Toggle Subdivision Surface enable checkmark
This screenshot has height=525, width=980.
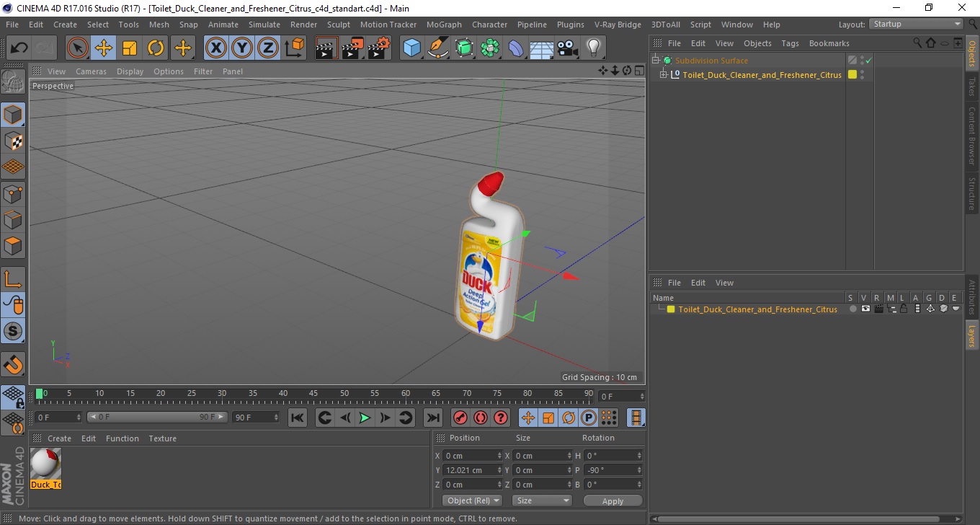868,61
